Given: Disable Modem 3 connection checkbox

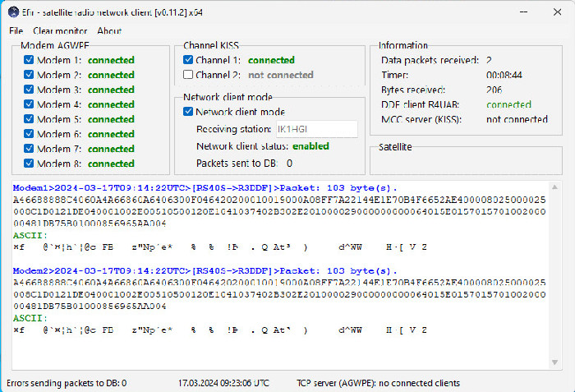Looking at the screenshot, I should [x=29, y=90].
